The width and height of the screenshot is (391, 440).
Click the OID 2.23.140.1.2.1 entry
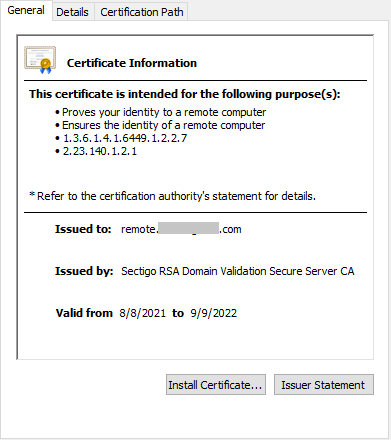[x=100, y=151]
